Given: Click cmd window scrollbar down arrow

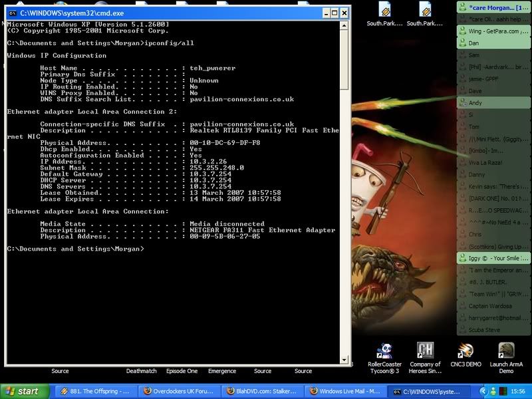Looking at the screenshot, I should click(x=344, y=360).
